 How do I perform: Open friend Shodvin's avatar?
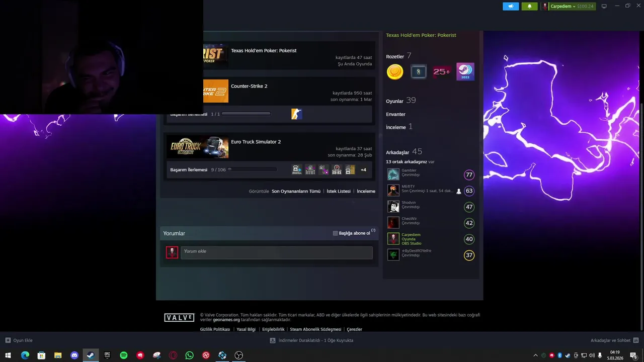click(x=393, y=207)
